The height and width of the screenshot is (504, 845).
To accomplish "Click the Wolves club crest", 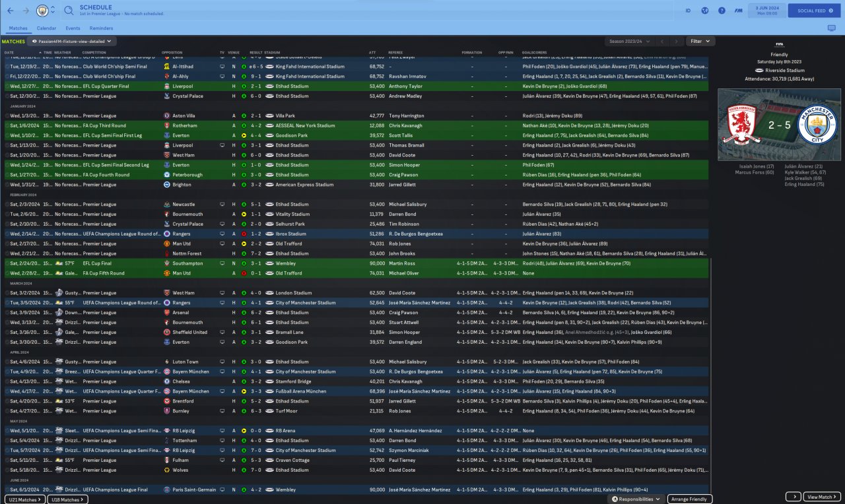I will 166,470.
